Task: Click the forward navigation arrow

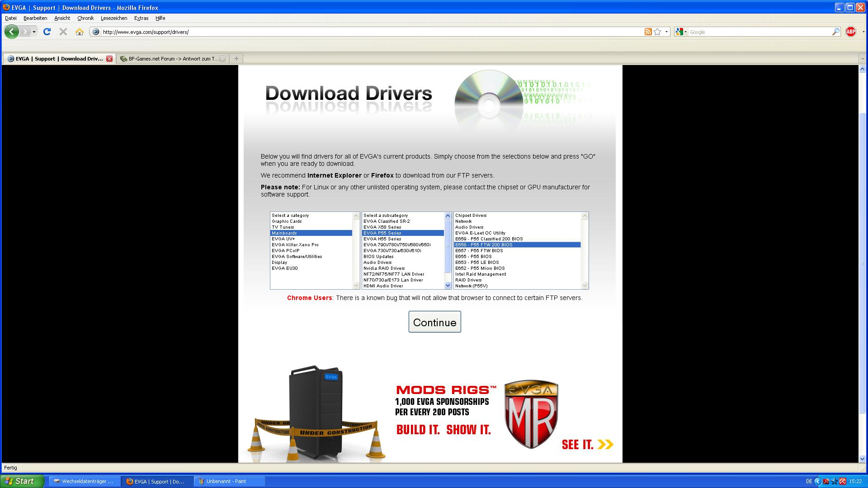Action: coord(25,32)
